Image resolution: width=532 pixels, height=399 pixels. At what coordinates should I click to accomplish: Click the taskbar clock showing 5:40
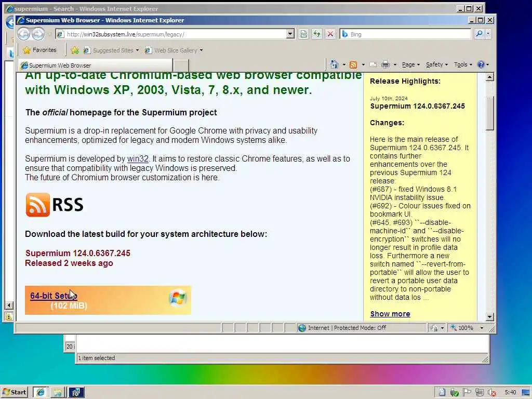510,393
